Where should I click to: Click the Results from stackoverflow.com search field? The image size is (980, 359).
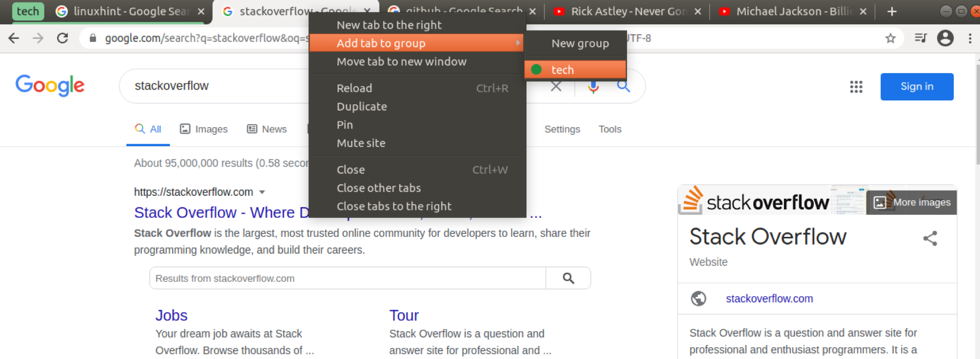[347, 278]
